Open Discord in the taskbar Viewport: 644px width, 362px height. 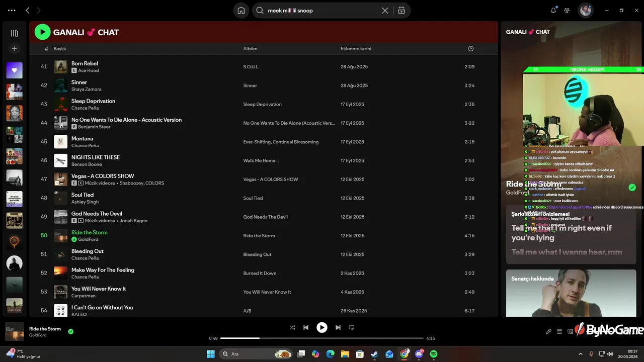[x=419, y=354]
